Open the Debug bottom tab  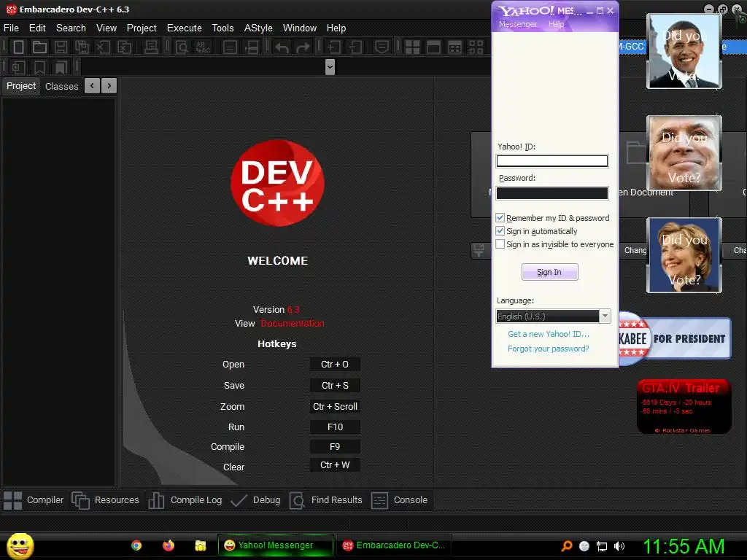click(x=255, y=500)
